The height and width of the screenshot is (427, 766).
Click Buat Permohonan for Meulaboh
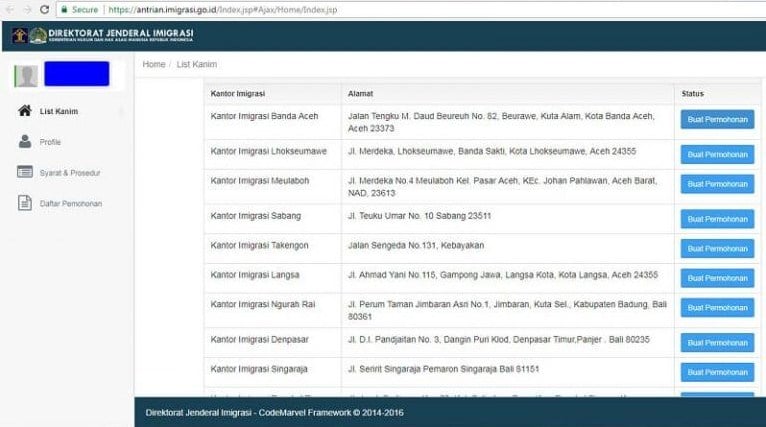717,184
